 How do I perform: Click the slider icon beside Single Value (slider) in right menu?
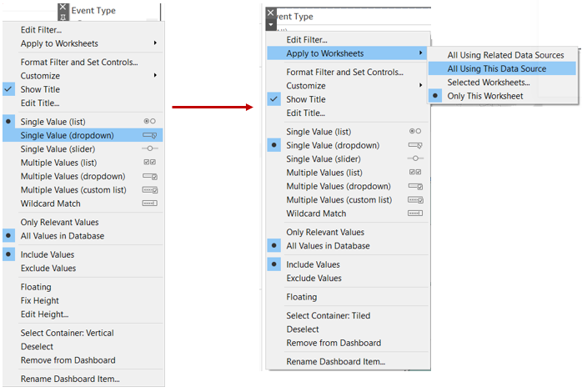point(415,158)
